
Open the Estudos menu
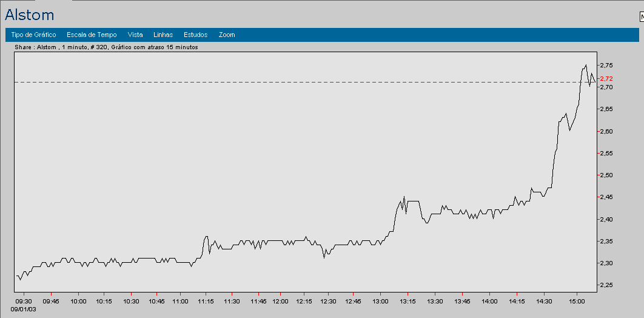pos(195,35)
